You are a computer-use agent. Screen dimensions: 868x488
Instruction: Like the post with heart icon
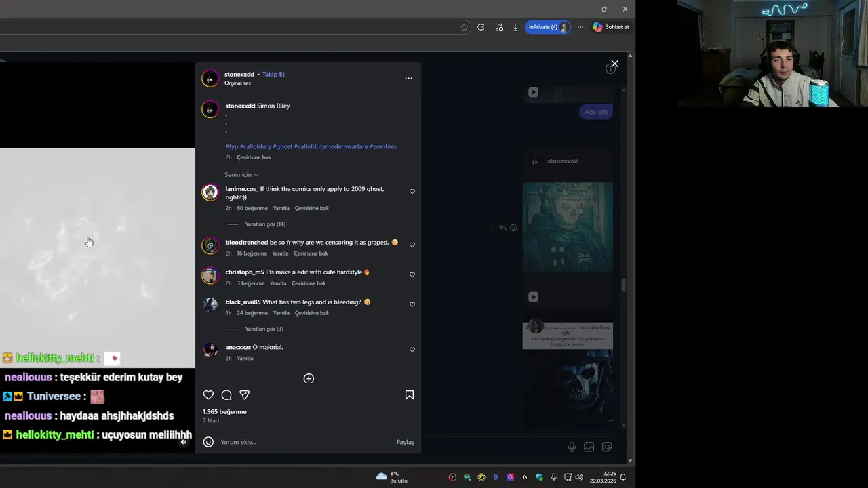click(x=208, y=395)
